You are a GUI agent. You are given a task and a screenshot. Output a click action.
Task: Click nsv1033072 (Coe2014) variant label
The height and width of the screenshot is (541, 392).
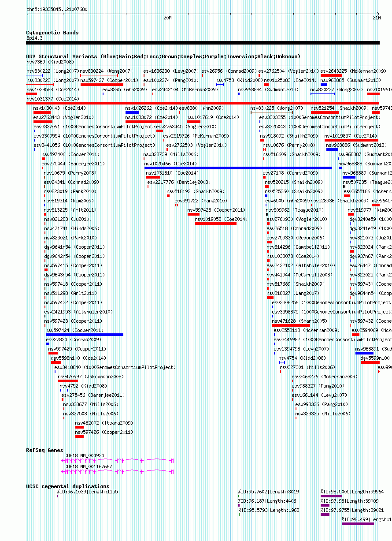(152, 117)
